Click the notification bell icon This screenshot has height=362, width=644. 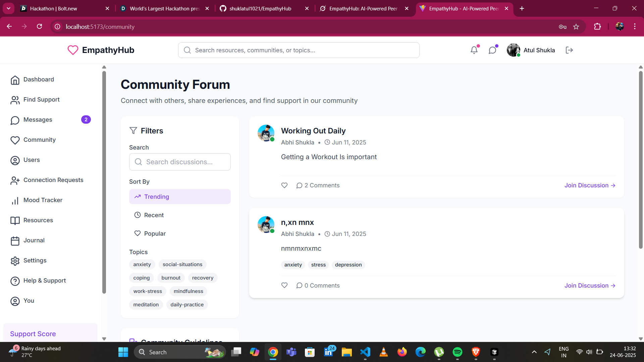pos(474,50)
